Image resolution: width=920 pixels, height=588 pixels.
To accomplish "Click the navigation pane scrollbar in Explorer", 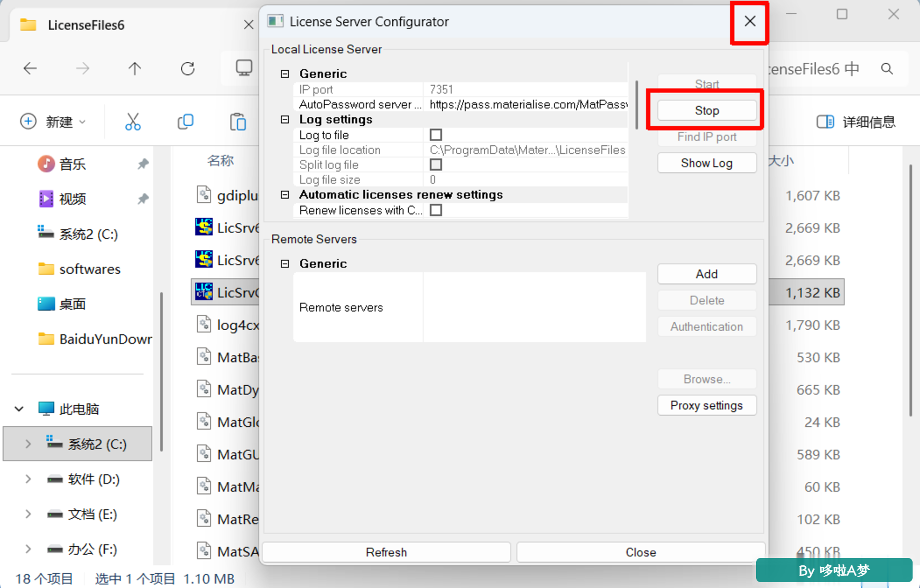I will pyautogui.click(x=161, y=371).
